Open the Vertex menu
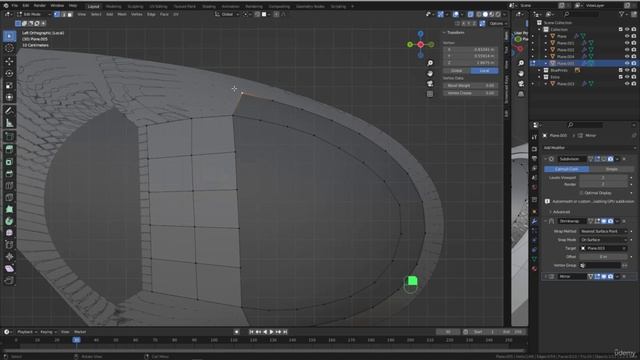The image size is (640, 360). (x=137, y=14)
